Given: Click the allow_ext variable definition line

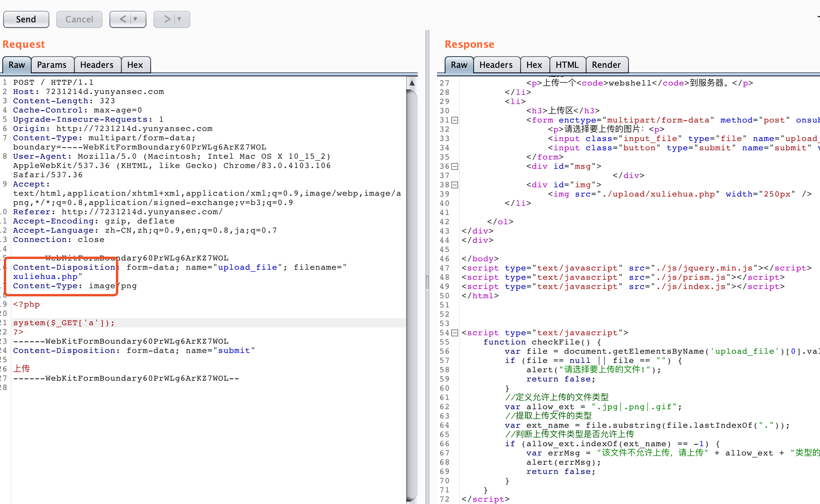Looking at the screenshot, I should [593, 407].
